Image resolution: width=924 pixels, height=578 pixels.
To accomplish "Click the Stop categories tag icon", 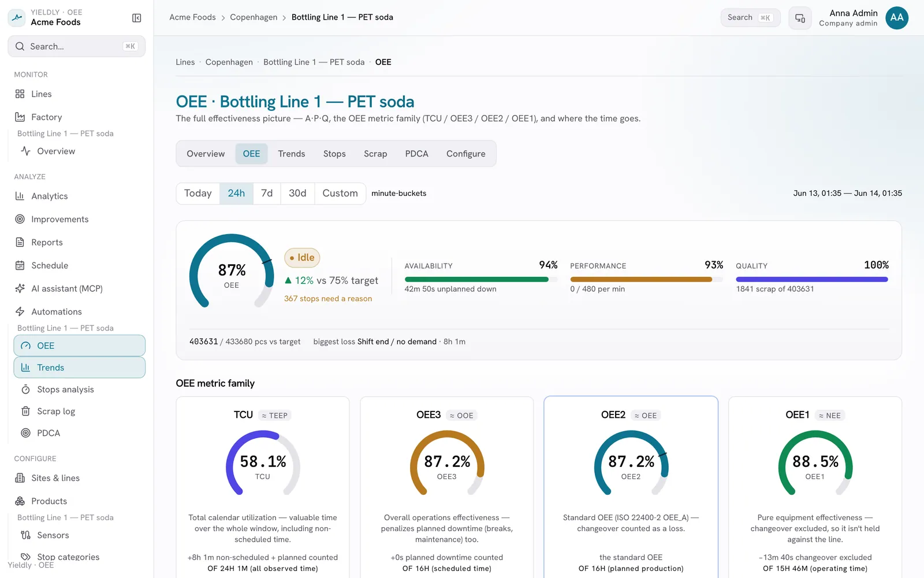I will point(25,557).
